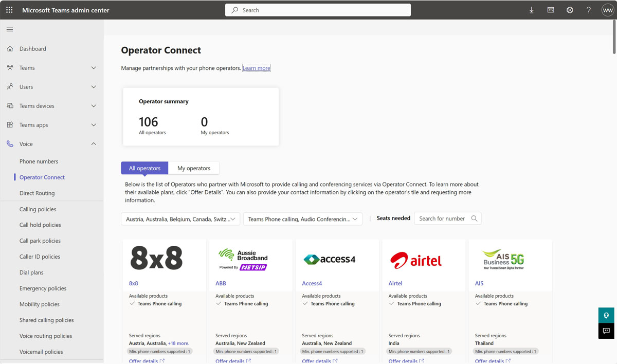617x364 pixels.
Task: Click Airtel Offer details external-link icon
Action: pos(421,361)
